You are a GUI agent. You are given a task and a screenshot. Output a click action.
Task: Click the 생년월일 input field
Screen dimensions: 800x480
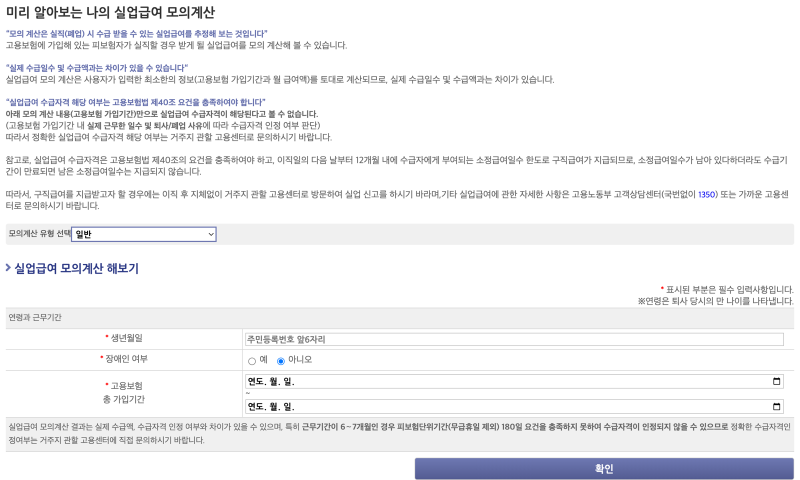[x=514, y=339]
